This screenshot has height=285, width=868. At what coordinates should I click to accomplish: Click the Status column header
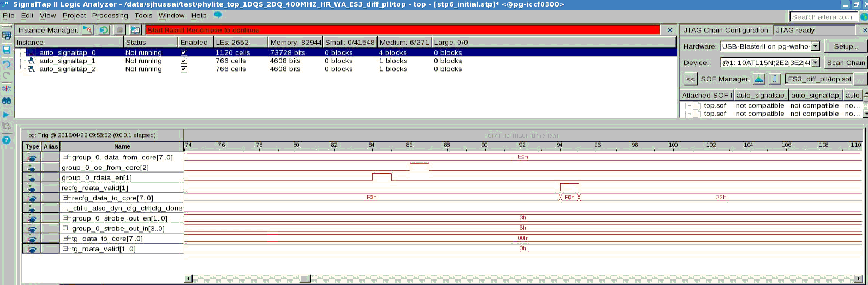click(x=150, y=42)
